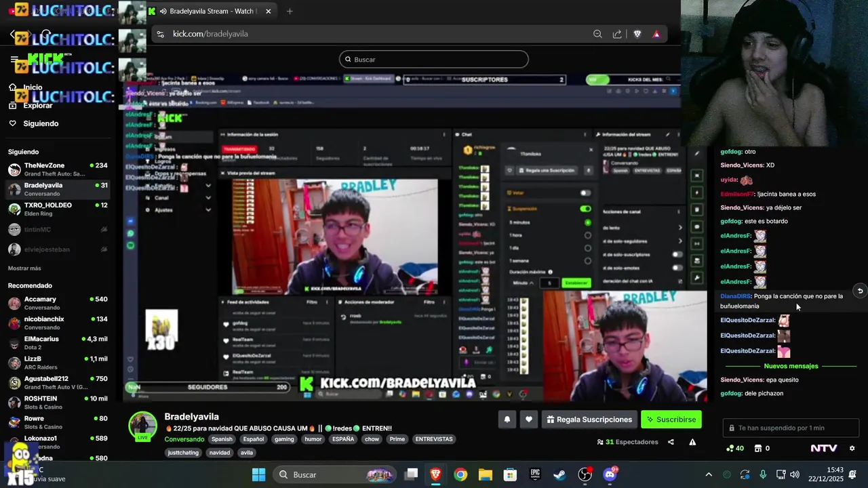Click the Kick Buscar search field
The height and width of the screenshot is (488, 868).
(x=434, y=60)
